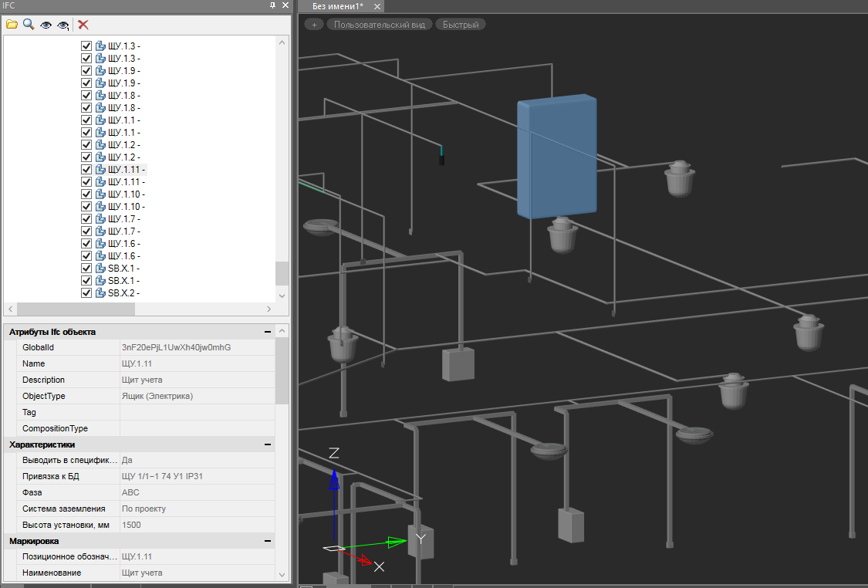Click the open folder icon in IFC toolbar
The image size is (868, 588).
pos(12,25)
